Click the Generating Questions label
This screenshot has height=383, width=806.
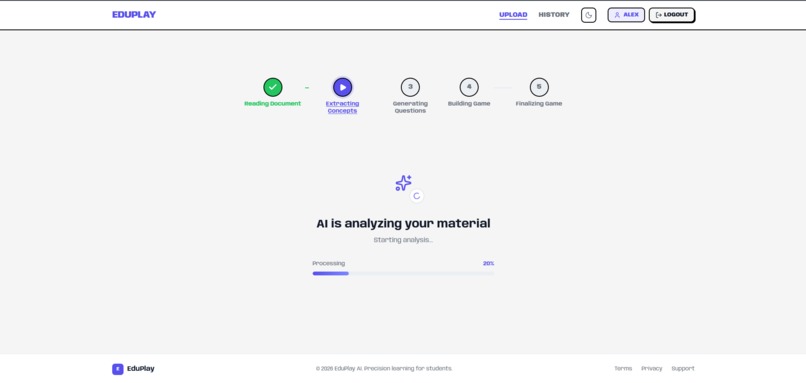[x=410, y=107]
